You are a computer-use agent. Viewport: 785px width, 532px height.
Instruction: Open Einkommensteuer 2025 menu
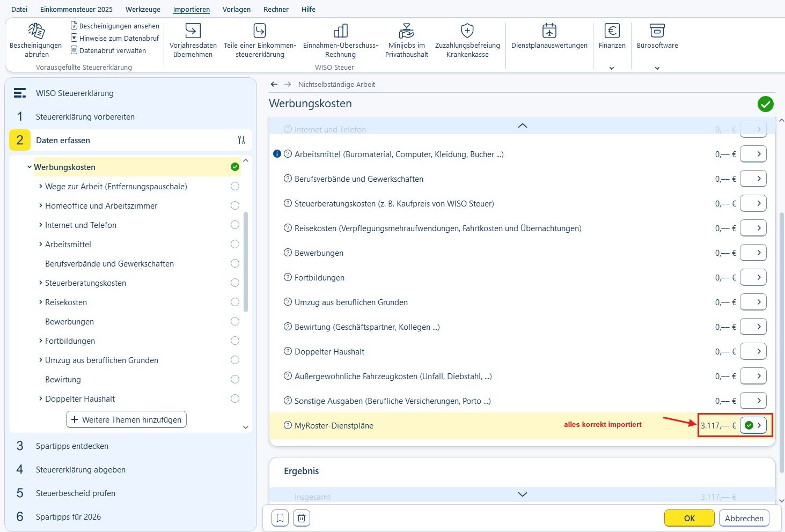76,9
